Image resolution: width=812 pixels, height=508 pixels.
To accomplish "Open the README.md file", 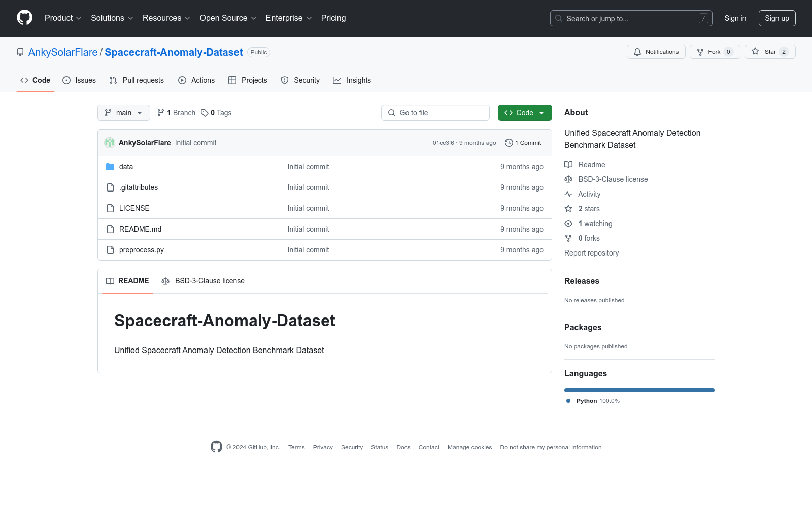I will click(140, 229).
